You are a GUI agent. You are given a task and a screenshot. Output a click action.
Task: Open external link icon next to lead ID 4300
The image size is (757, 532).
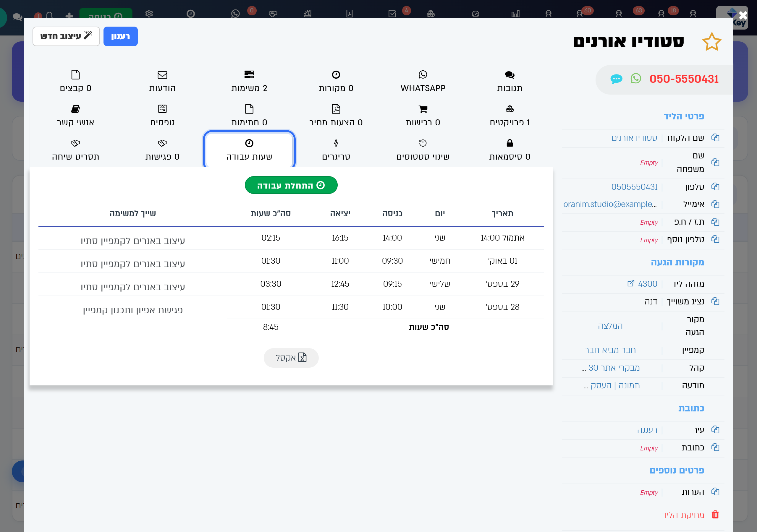point(630,283)
